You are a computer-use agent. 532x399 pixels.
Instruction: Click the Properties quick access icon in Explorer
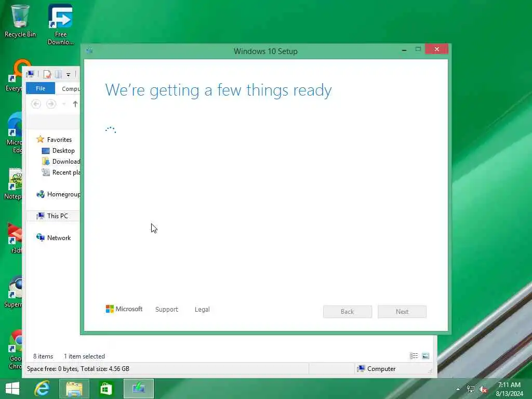click(x=47, y=74)
